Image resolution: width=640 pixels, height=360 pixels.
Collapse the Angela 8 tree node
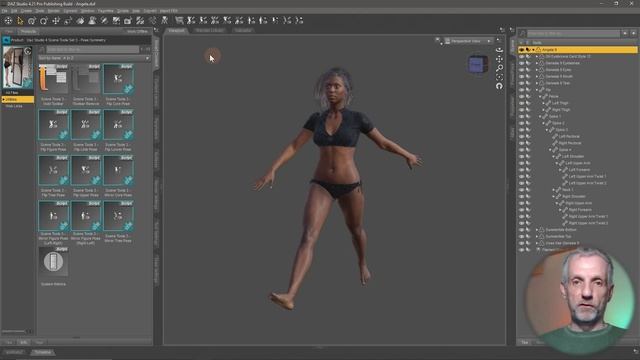pyautogui.click(x=533, y=50)
